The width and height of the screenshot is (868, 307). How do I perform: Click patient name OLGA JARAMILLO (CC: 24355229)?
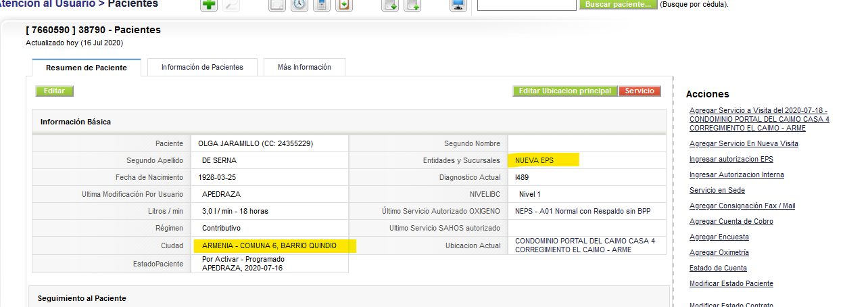(256, 143)
